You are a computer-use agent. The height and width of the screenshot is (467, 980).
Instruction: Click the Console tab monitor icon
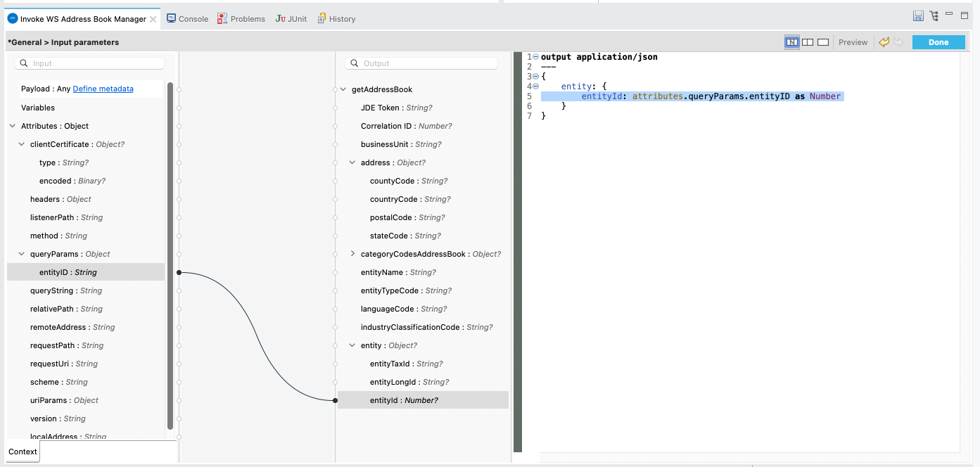[171, 18]
